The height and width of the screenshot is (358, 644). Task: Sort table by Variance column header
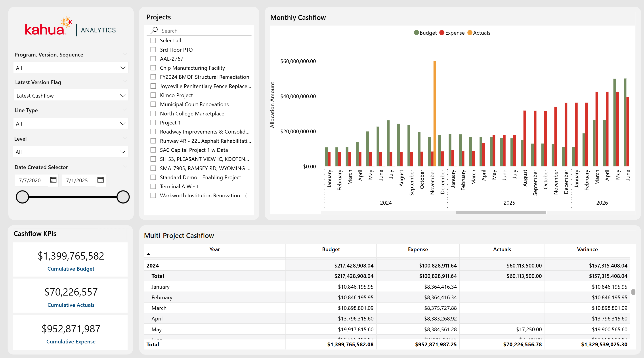coord(587,249)
